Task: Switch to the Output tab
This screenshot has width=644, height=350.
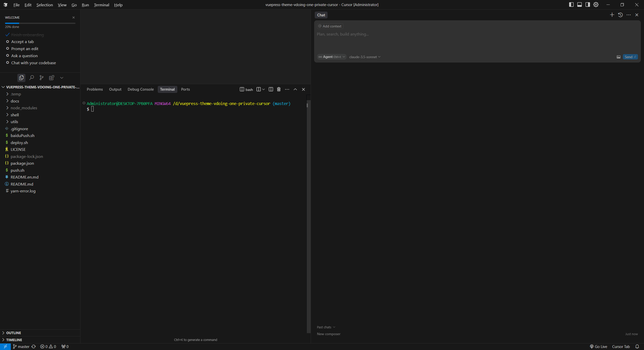Action: (115, 89)
